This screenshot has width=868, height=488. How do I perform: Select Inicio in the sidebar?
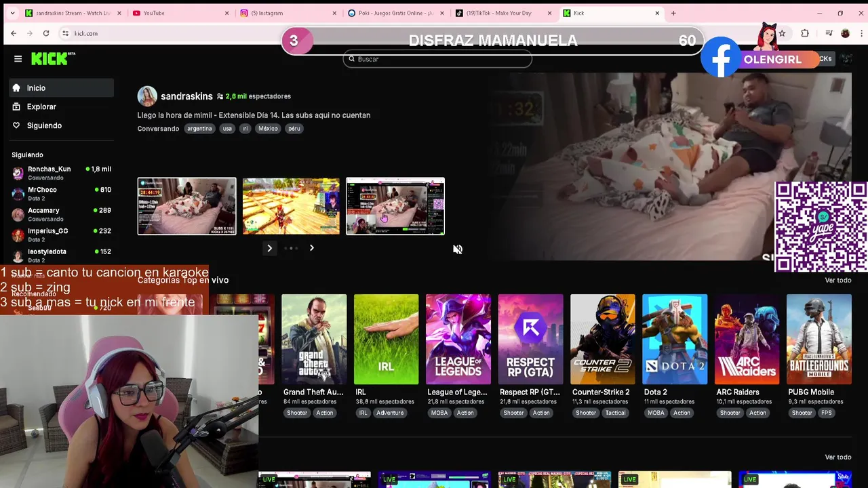[62, 88]
